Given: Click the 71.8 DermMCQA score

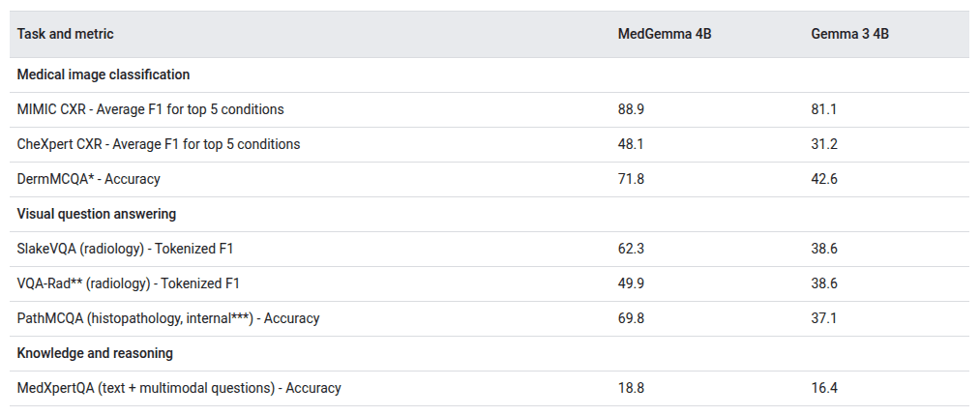Looking at the screenshot, I should [x=631, y=179].
